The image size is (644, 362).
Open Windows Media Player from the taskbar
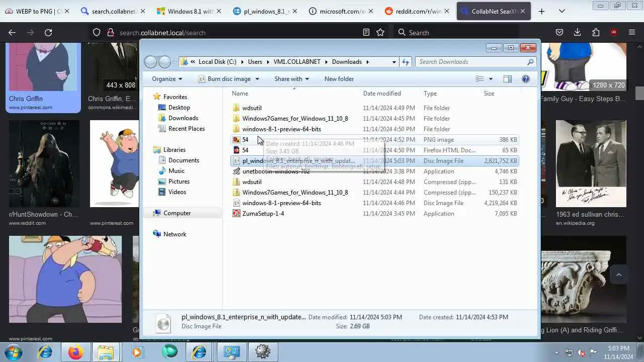coord(136,352)
